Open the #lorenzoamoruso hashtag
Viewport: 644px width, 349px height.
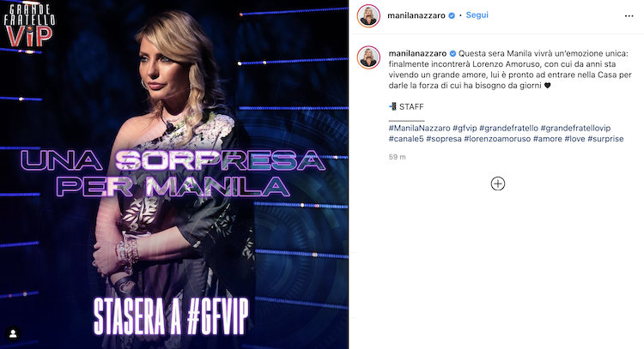click(x=497, y=139)
